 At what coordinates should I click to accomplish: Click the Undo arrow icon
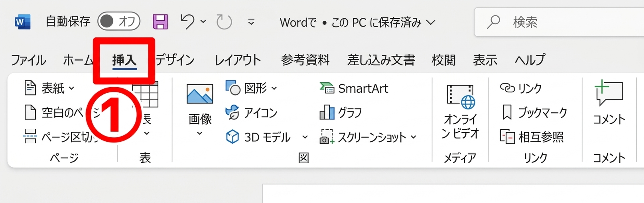click(x=187, y=21)
